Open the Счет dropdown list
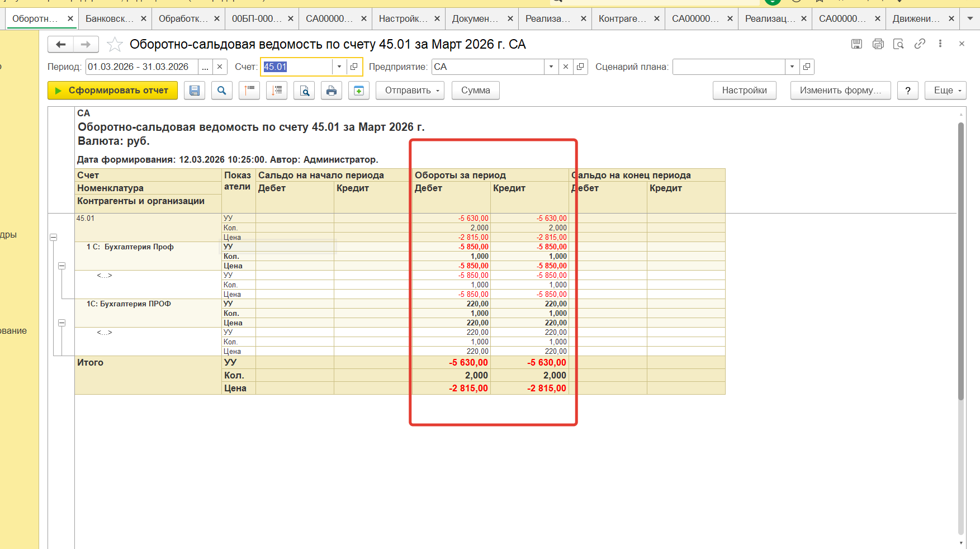 coord(339,67)
